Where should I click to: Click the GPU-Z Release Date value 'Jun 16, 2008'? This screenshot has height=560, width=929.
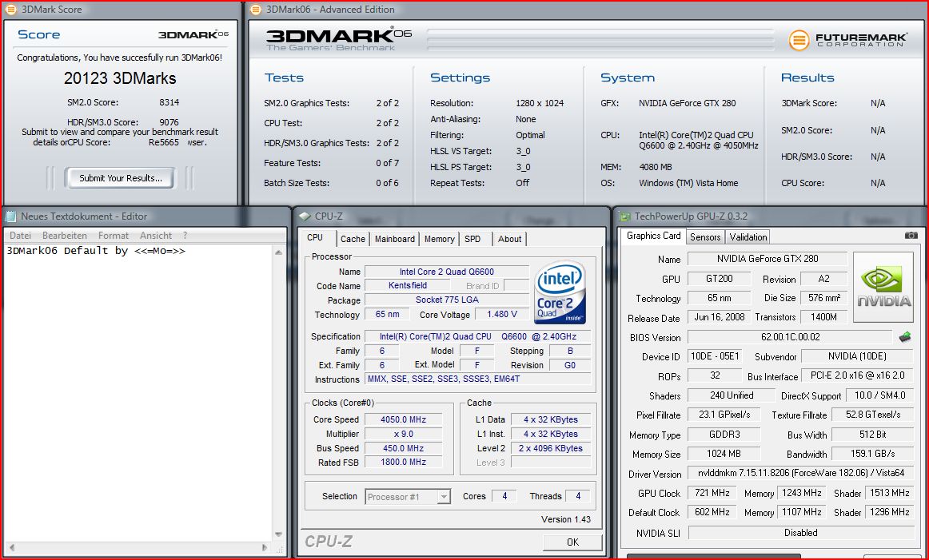pyautogui.click(x=720, y=317)
